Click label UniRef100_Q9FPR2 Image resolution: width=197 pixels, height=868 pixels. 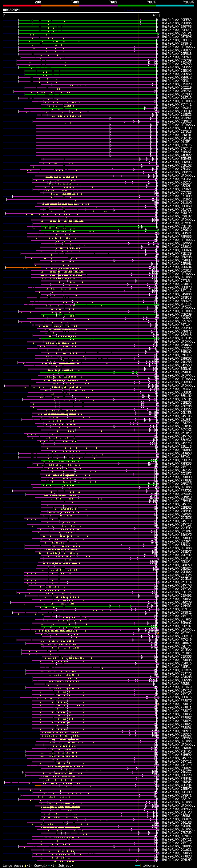177,67
